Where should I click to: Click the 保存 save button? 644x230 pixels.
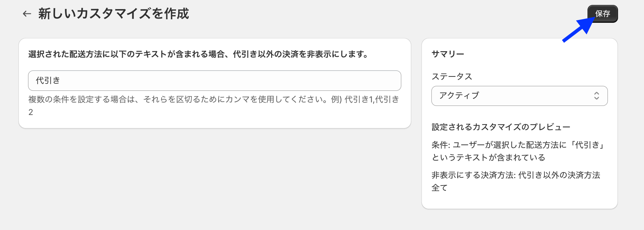pos(602,14)
